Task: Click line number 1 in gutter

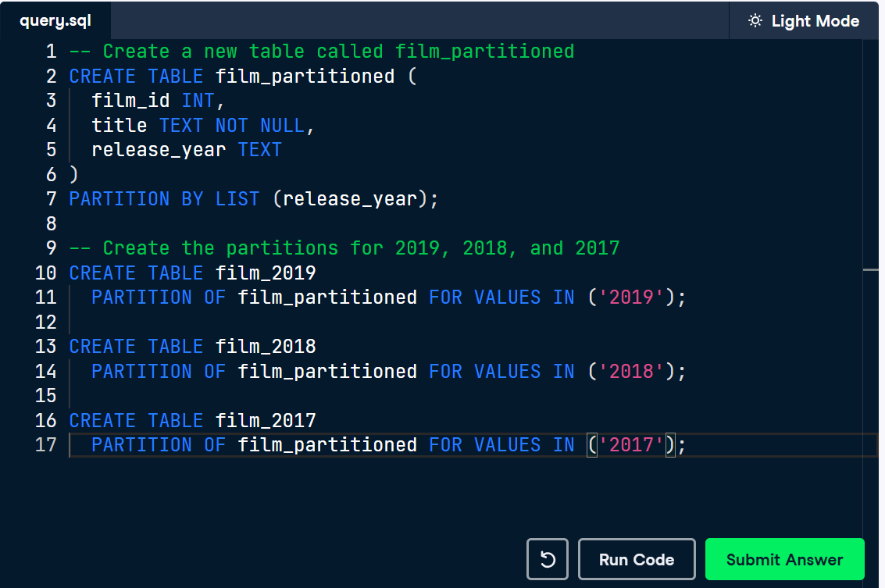Action: tap(52, 52)
